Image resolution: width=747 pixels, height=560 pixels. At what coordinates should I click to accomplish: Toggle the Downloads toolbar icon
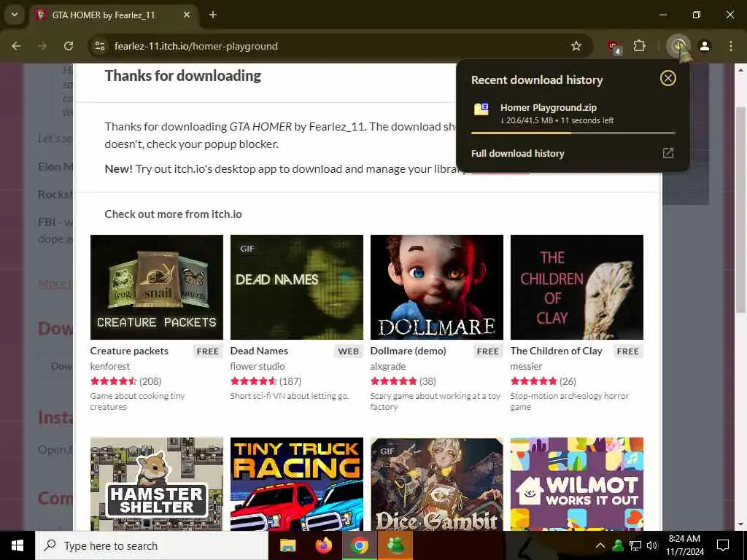(678, 46)
